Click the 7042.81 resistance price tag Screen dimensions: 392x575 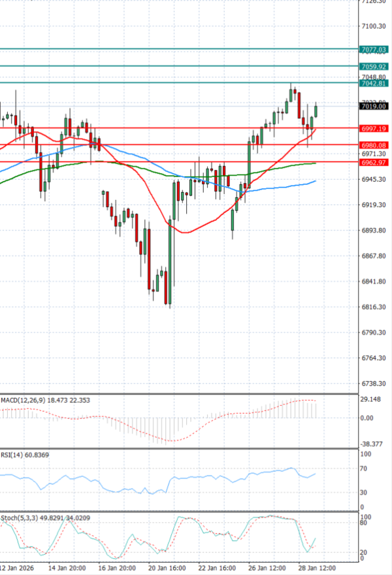pos(374,83)
